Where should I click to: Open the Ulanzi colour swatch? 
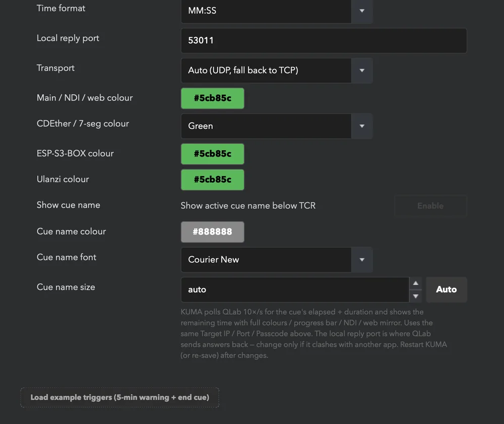(213, 180)
